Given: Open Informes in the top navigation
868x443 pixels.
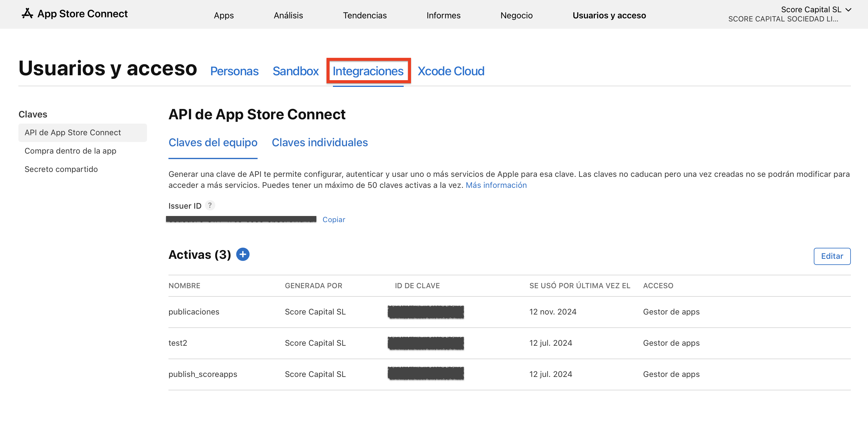Looking at the screenshot, I should pos(443,15).
